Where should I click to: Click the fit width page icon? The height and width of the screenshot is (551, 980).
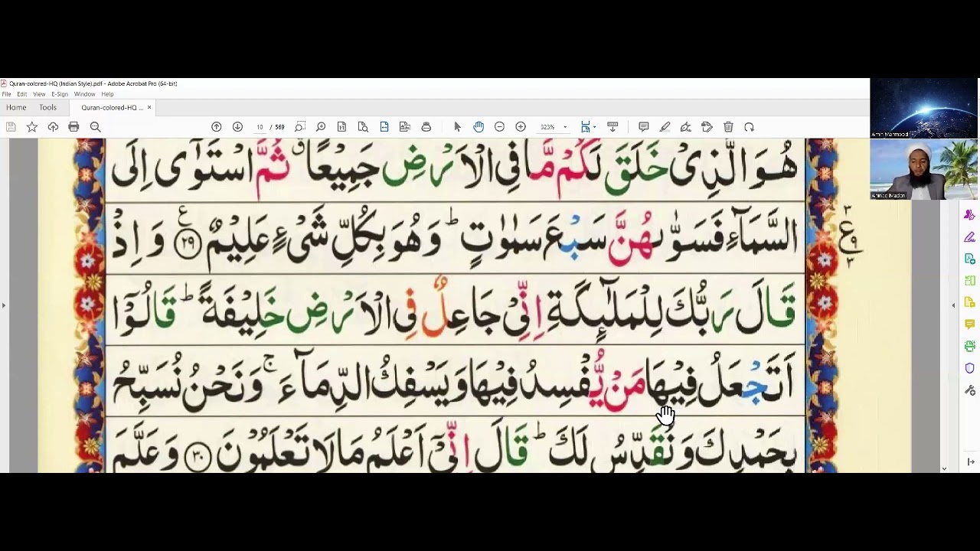(384, 127)
